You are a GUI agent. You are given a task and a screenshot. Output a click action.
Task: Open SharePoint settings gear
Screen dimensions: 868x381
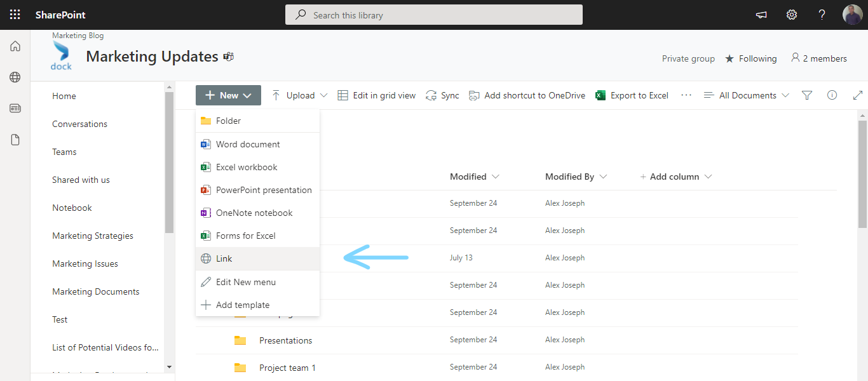(x=791, y=14)
